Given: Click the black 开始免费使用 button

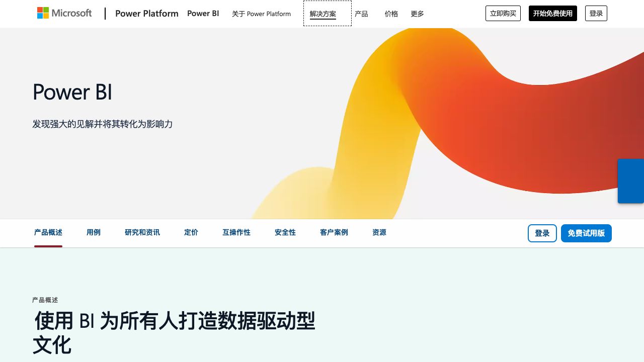Looking at the screenshot, I should pyautogui.click(x=552, y=14).
